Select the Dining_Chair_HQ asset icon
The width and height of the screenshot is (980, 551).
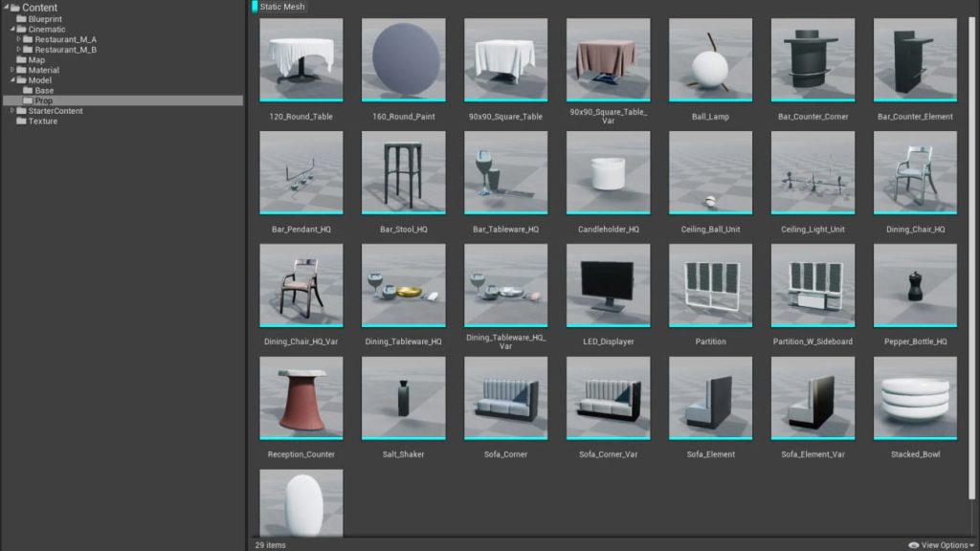coord(915,172)
